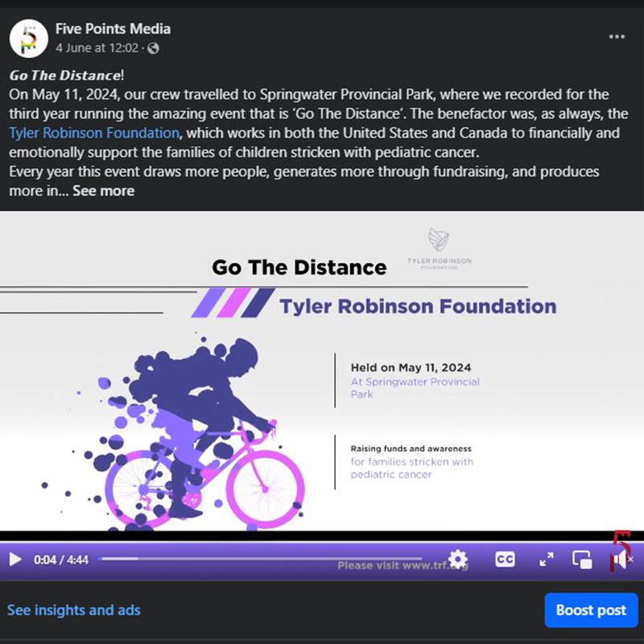644x644 pixels.
Task: Toggle closed captions on the video
Action: coord(505,559)
